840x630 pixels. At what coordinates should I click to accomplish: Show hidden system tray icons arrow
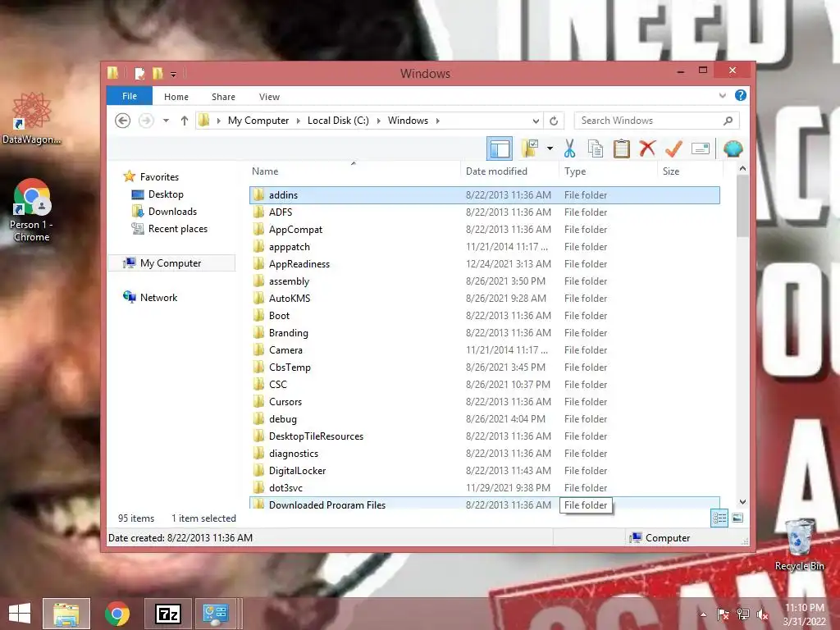[703, 614]
